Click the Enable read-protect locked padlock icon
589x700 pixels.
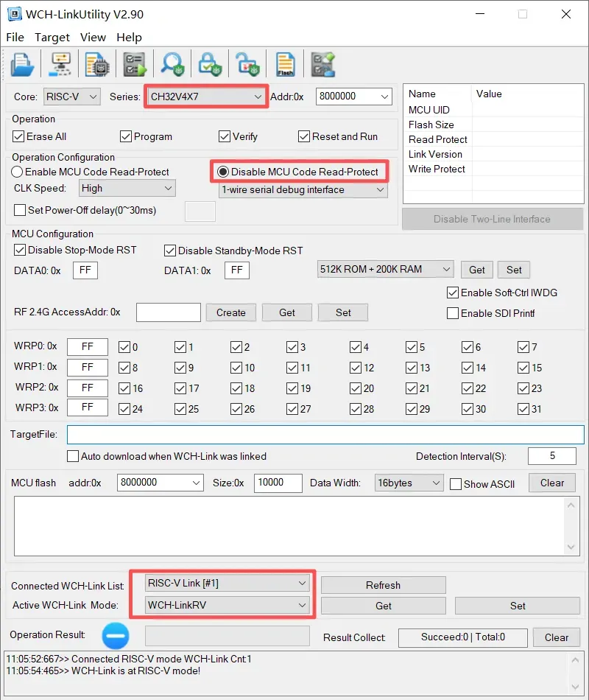pos(210,65)
